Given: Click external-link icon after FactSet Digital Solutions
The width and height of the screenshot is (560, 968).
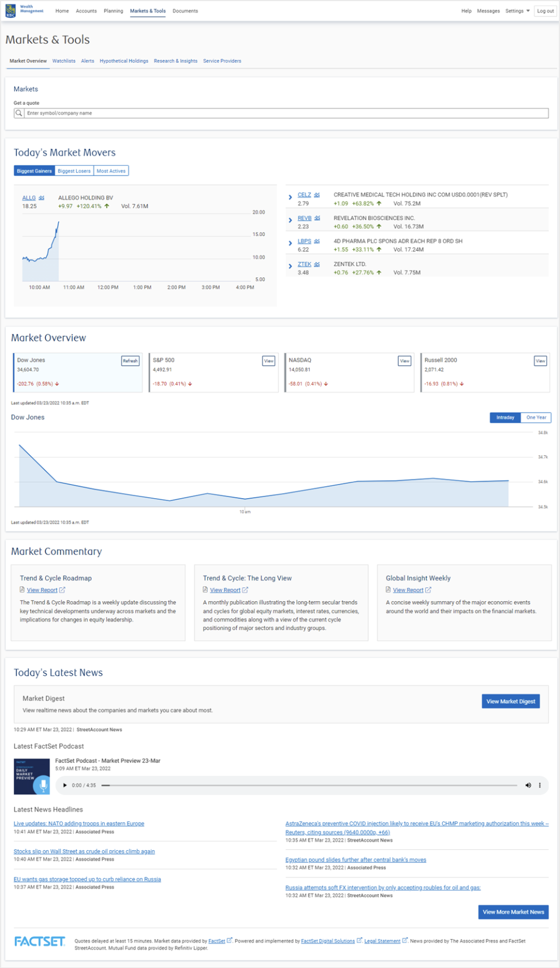Looking at the screenshot, I should [x=359, y=941].
